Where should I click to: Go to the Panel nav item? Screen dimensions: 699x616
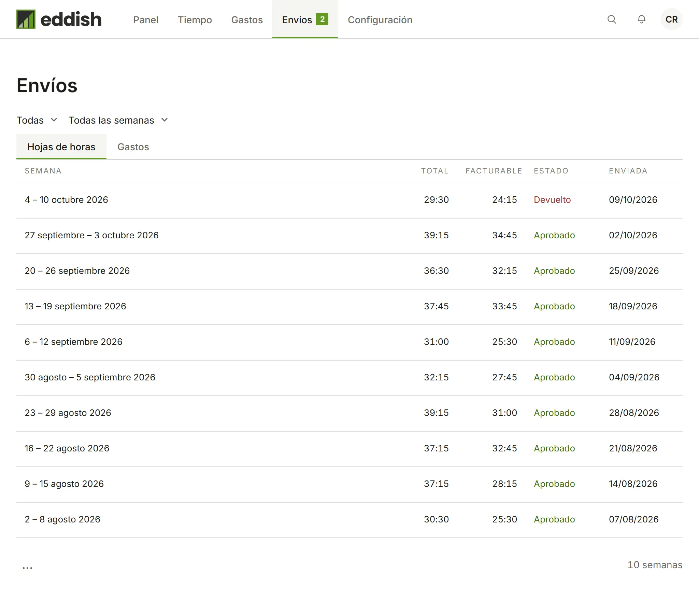point(146,20)
